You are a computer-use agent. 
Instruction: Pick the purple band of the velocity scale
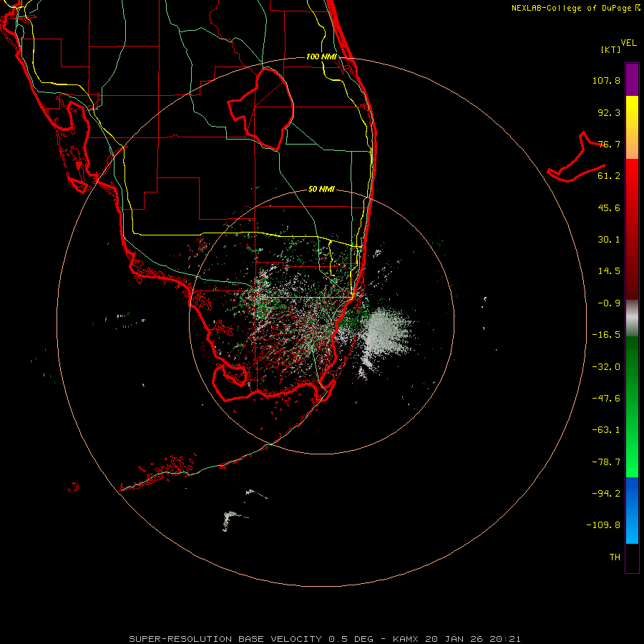click(632, 80)
